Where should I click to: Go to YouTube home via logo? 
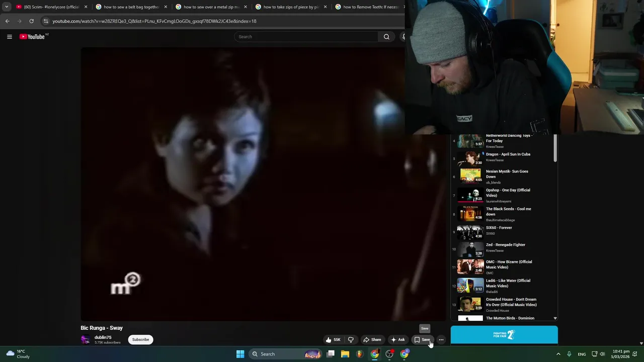coord(33,37)
